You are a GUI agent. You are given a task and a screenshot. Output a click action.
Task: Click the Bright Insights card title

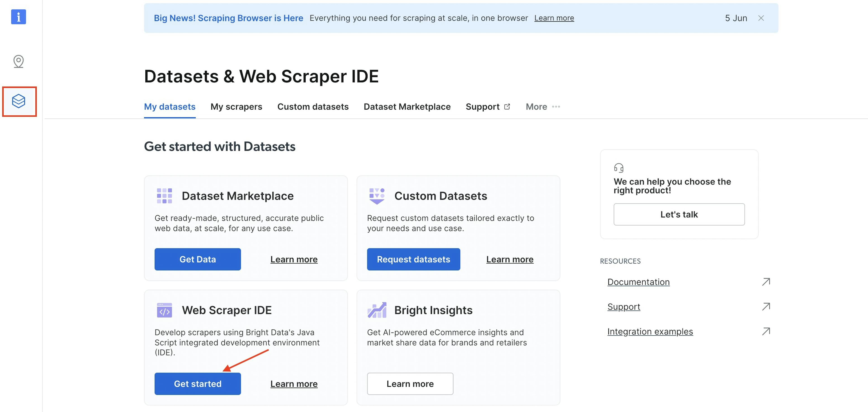click(x=433, y=310)
